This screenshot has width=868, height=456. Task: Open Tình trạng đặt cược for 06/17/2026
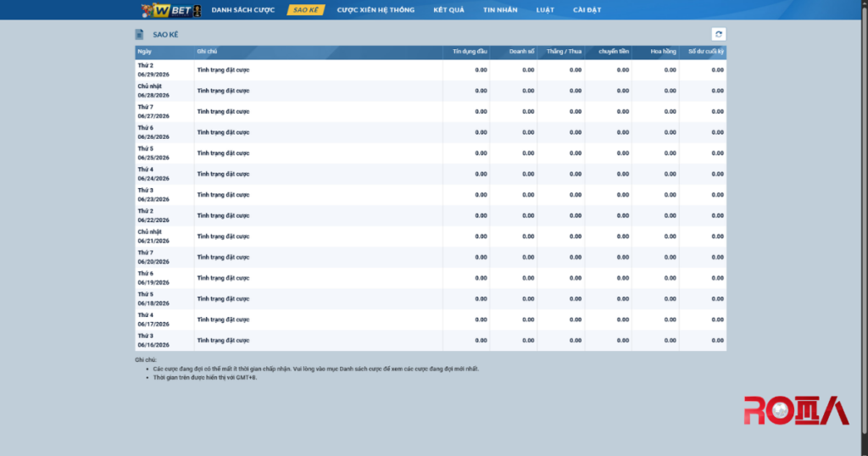click(223, 320)
